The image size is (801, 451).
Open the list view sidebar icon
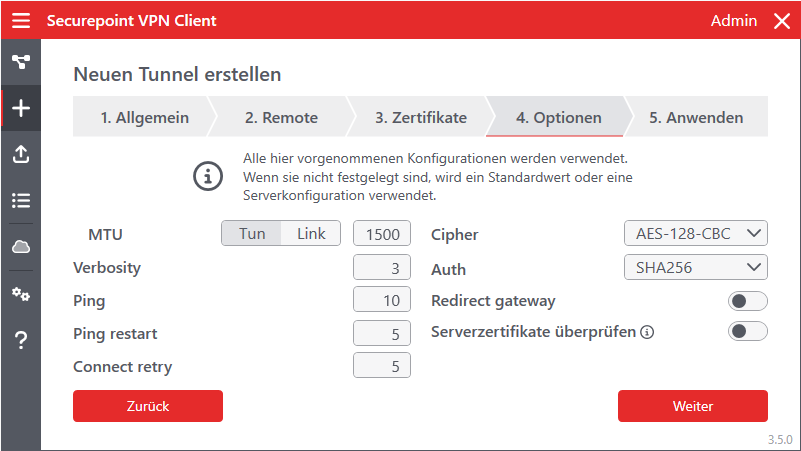click(x=21, y=200)
